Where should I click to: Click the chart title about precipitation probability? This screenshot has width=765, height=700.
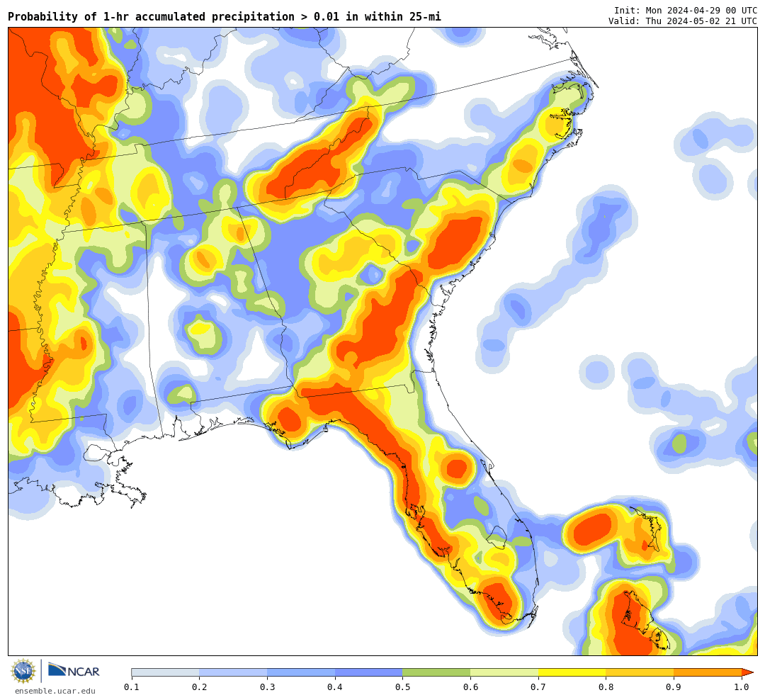(225, 16)
